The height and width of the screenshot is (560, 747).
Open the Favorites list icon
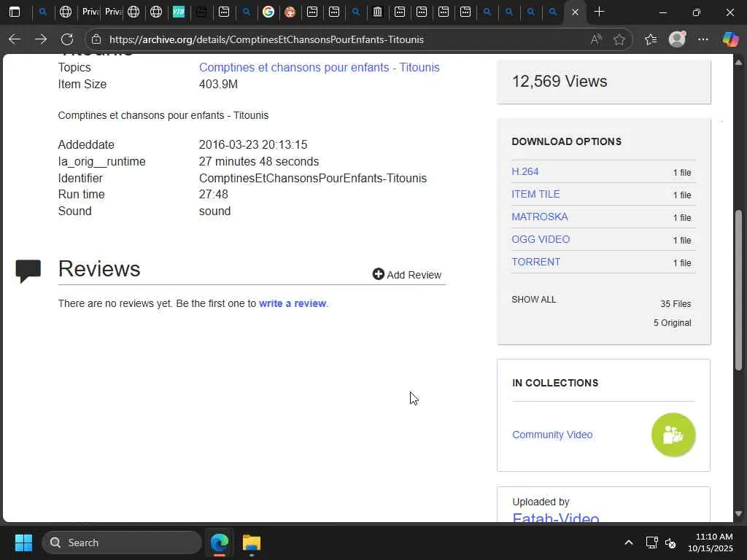pos(651,39)
